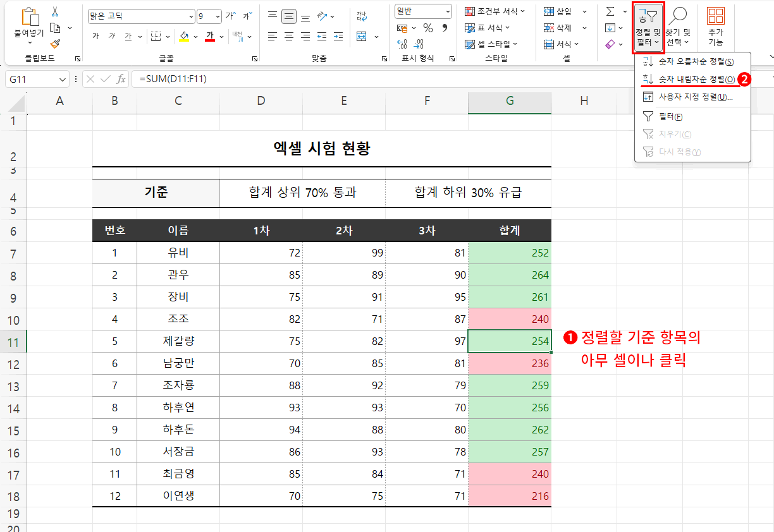This screenshot has width=774, height=532.
Task: Click the title cell 엑셀 시험 현황
Action: [x=322, y=148]
